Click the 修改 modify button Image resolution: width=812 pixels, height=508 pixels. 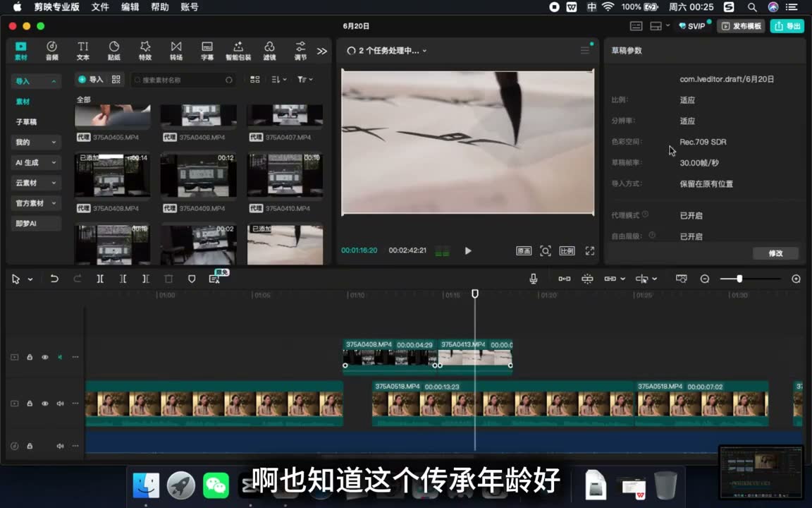[775, 253]
